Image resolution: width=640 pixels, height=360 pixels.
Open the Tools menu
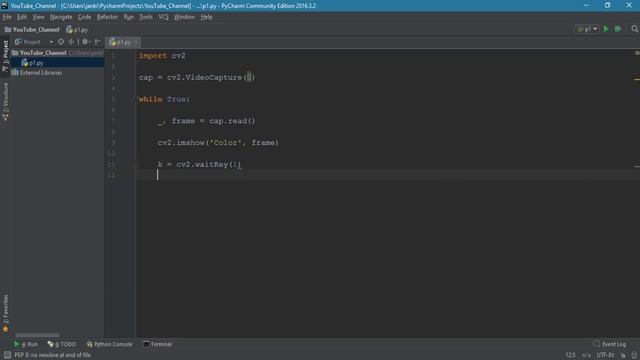pos(146,17)
